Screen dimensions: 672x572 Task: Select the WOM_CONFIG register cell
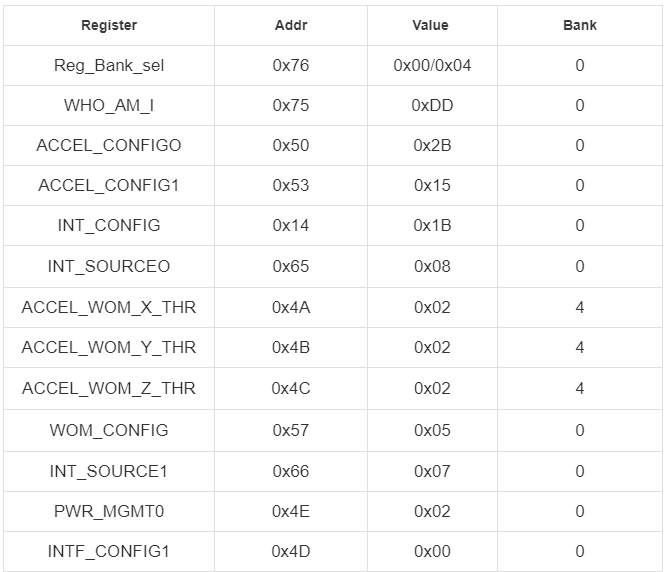point(109,430)
